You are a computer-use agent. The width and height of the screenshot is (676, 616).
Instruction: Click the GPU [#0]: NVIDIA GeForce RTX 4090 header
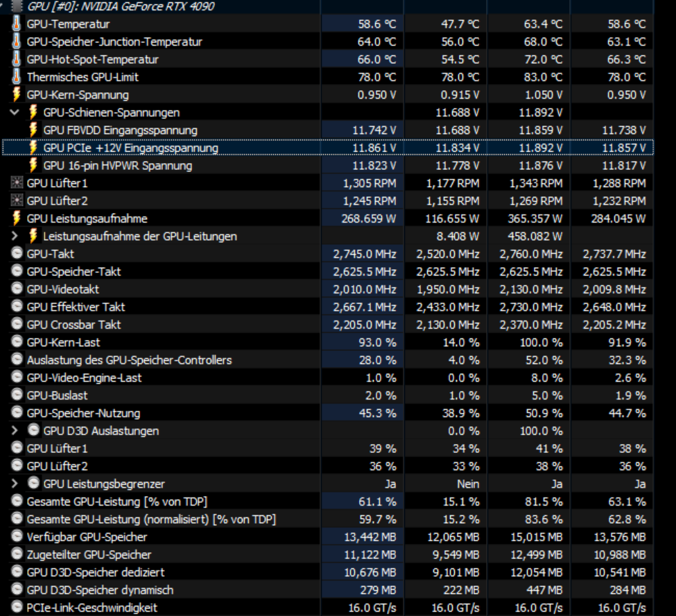pos(121,6)
